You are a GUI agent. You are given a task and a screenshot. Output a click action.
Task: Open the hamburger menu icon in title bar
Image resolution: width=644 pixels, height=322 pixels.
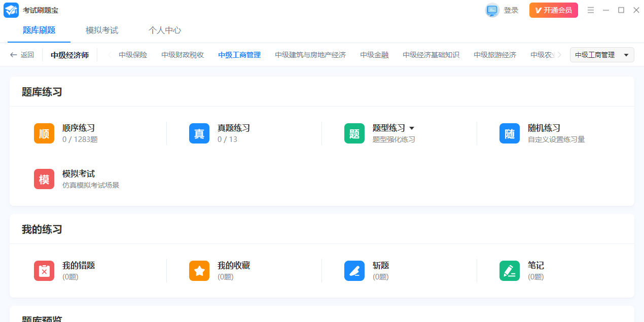tap(591, 10)
